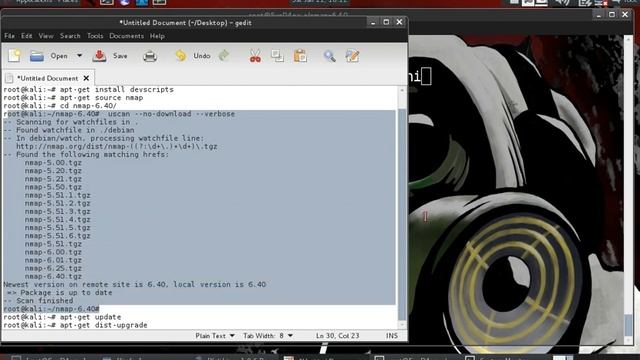Close the terminal window behind gedit
The image size is (640, 360).
[625, 15]
